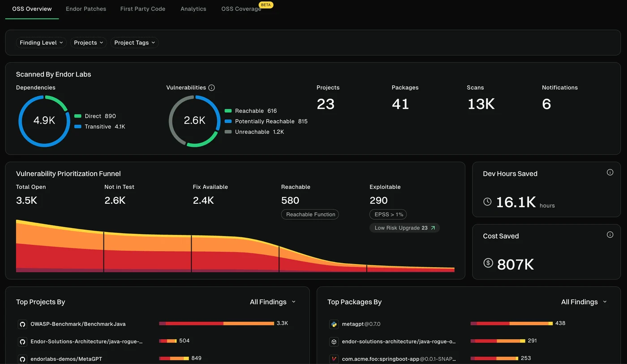Viewport: 627px width, 364px height.
Task: Click the Python icon beside metagpt@0.7.0
Action: [x=334, y=324]
